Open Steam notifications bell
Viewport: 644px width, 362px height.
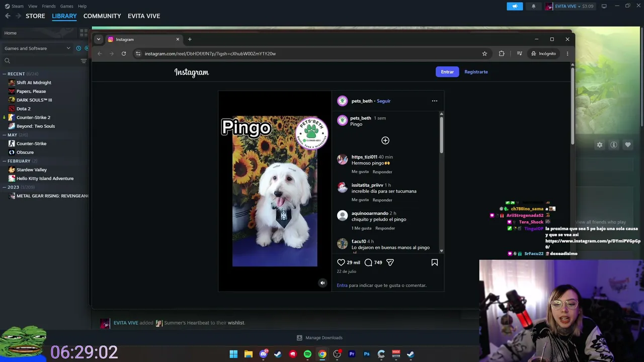pos(534,7)
